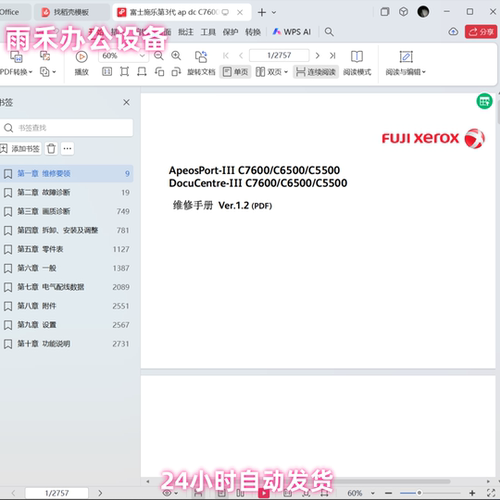
Task: Open bookmark 第七章 电气配线数据
Action: click(67, 287)
